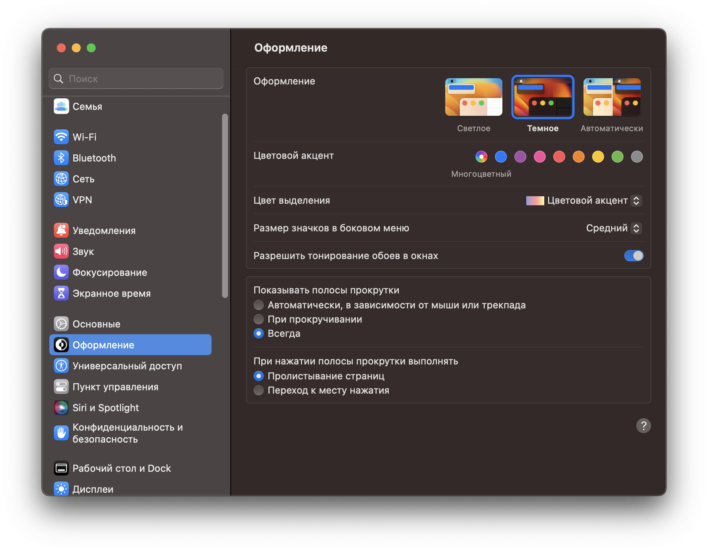Choose Автоматически appearance thumbnail
This screenshot has height=551, width=708.
(612, 97)
